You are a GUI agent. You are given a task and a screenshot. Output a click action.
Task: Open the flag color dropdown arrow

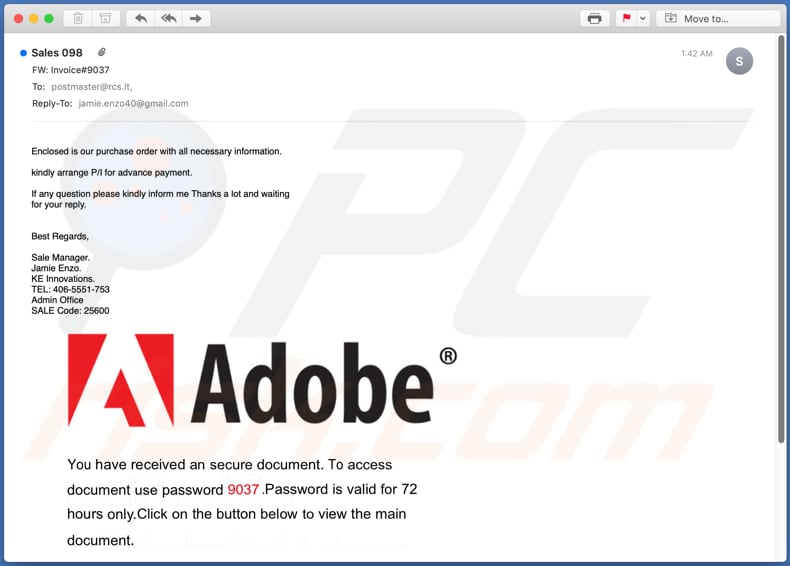643,19
